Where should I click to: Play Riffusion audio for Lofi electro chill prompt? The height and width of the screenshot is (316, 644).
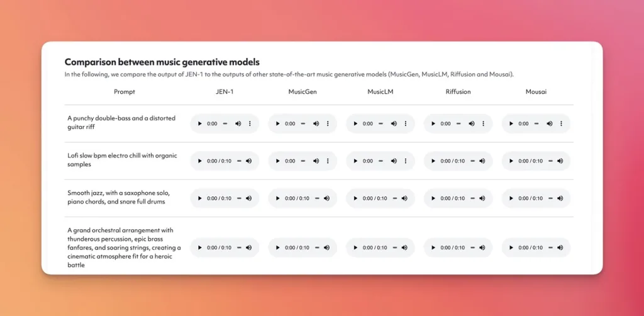point(434,161)
